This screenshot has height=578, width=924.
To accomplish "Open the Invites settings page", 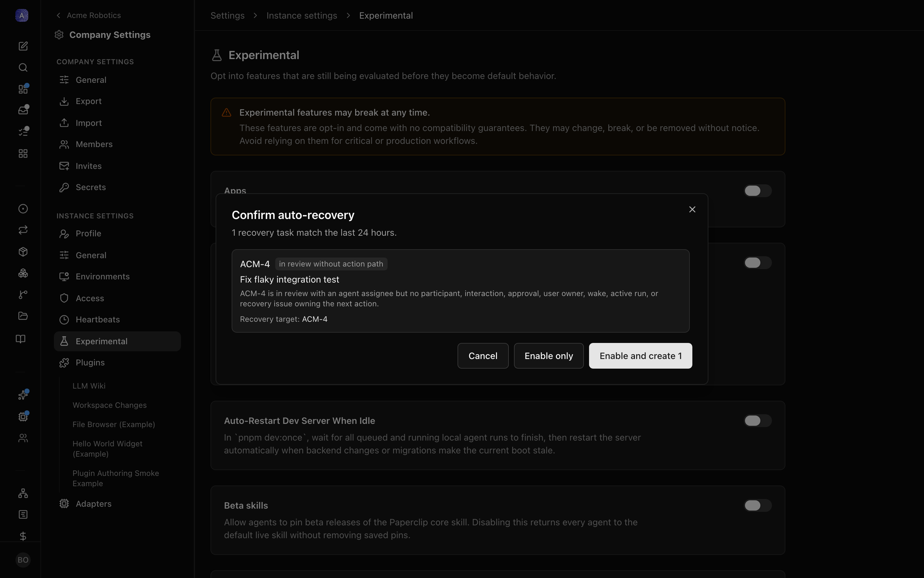I will pos(117,166).
